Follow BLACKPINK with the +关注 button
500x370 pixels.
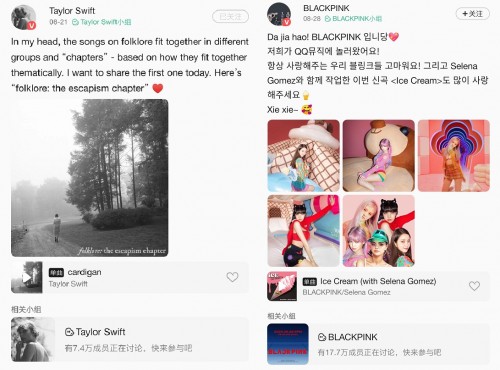click(472, 14)
